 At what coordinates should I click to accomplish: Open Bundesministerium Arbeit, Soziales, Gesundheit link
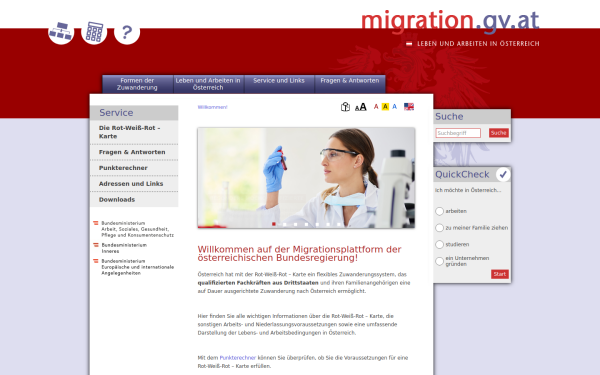pos(137,229)
